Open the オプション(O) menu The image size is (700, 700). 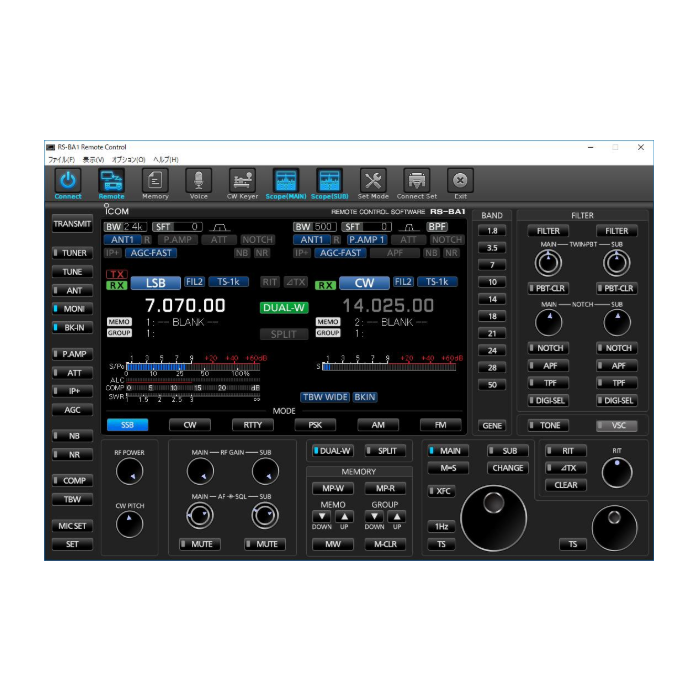pos(129,159)
